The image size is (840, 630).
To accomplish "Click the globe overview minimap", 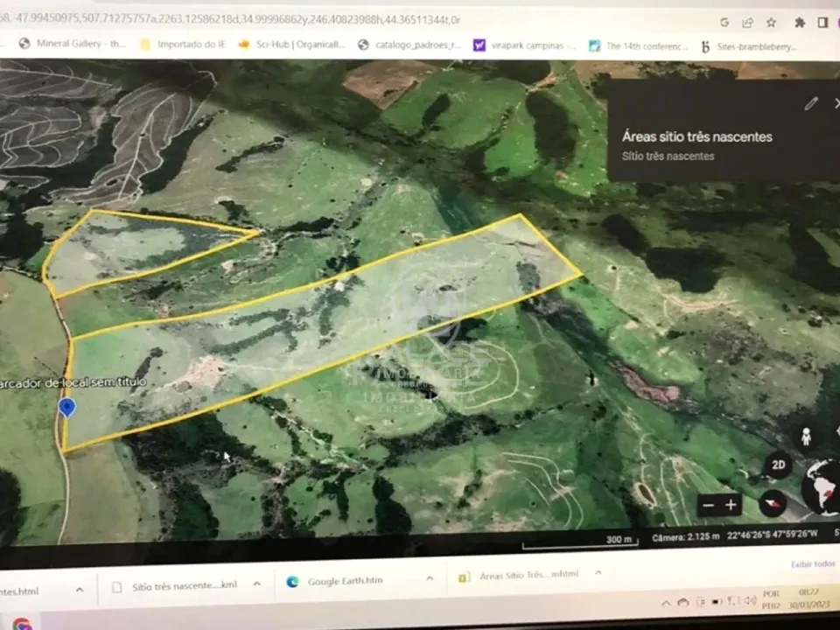I will pyautogui.click(x=822, y=487).
